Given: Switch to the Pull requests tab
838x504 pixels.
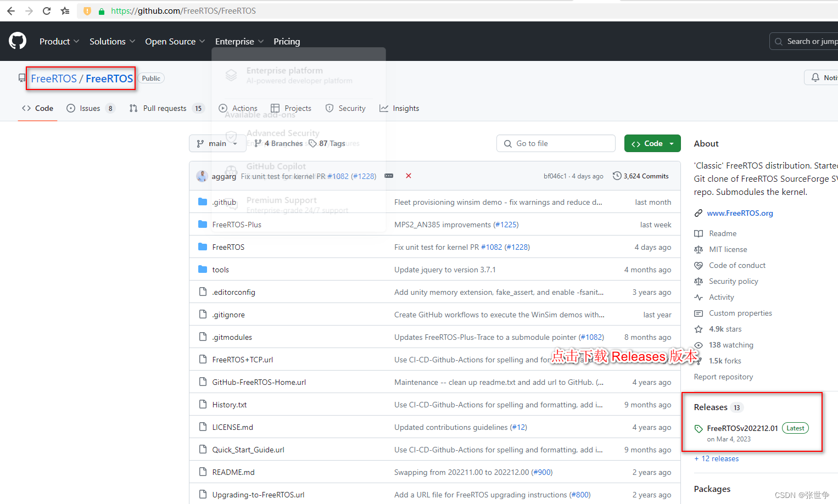Looking at the screenshot, I should tap(166, 108).
